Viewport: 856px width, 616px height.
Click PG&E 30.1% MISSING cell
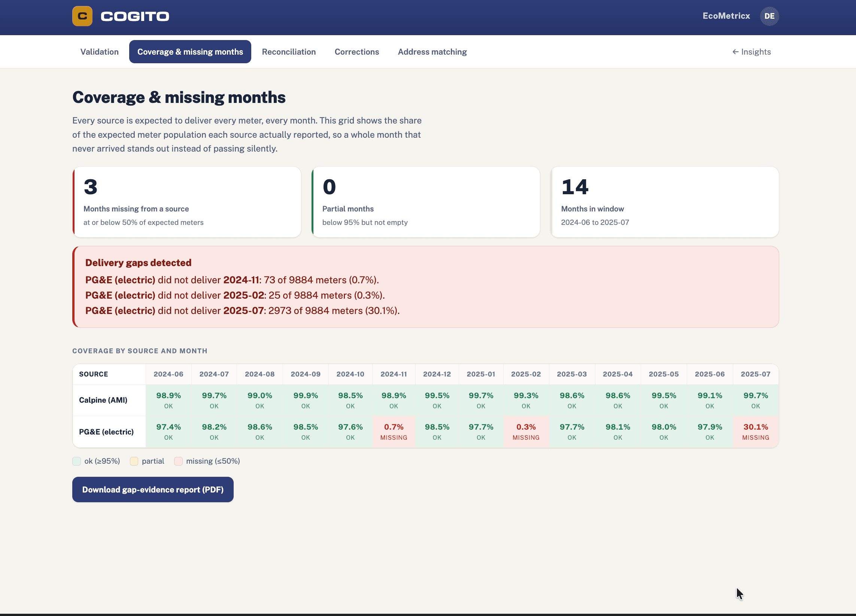pos(756,431)
